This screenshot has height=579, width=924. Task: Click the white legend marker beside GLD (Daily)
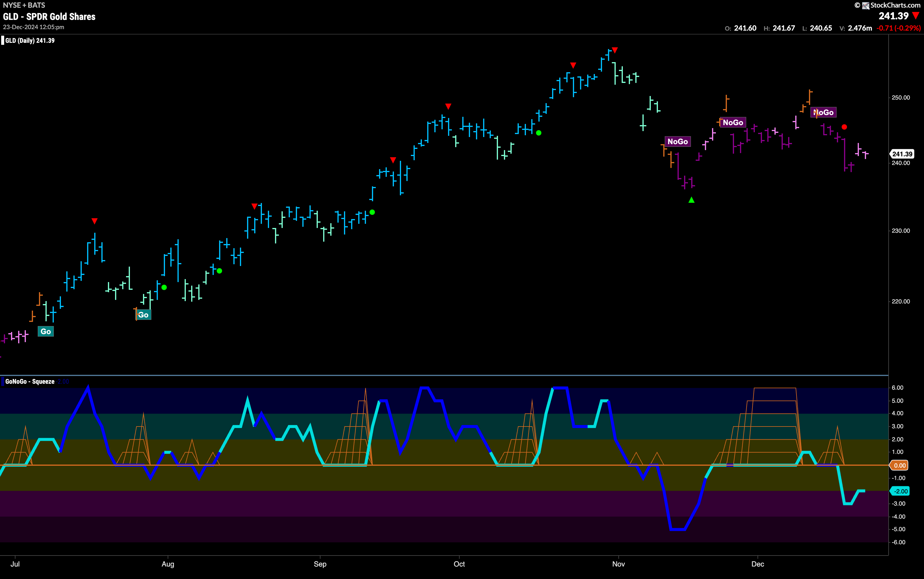3,40
